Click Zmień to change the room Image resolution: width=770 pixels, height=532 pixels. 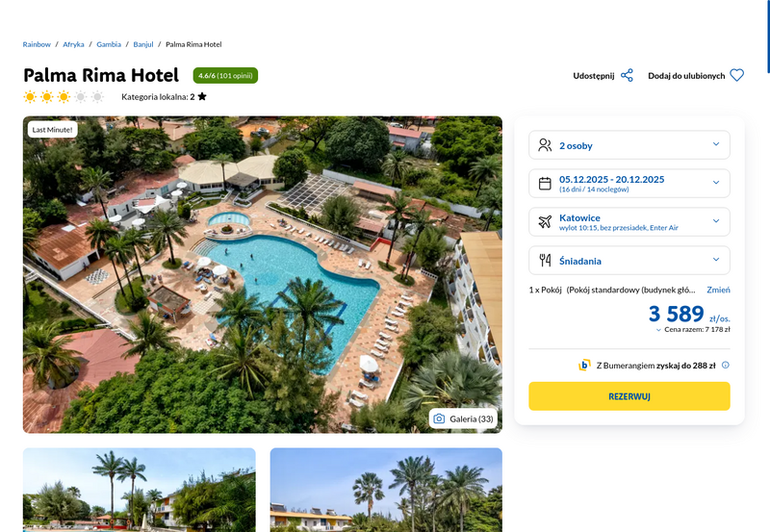coord(718,290)
